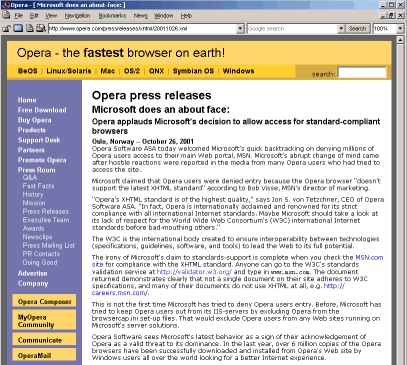Click the OperaMail yellow button
This screenshot has height=365, width=407.
tap(44, 355)
